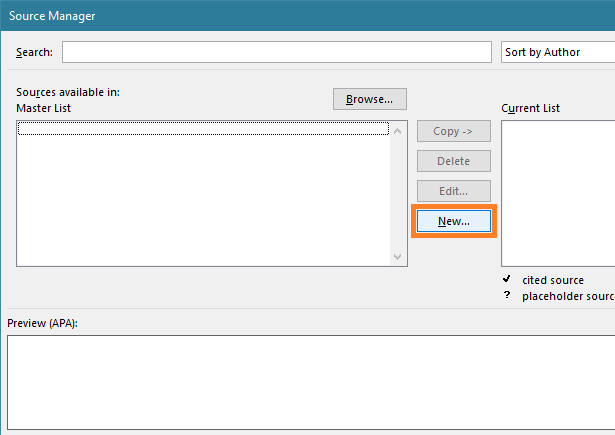Click Master List scrollbar down arrow
This screenshot has width=615, height=435.
397,257
